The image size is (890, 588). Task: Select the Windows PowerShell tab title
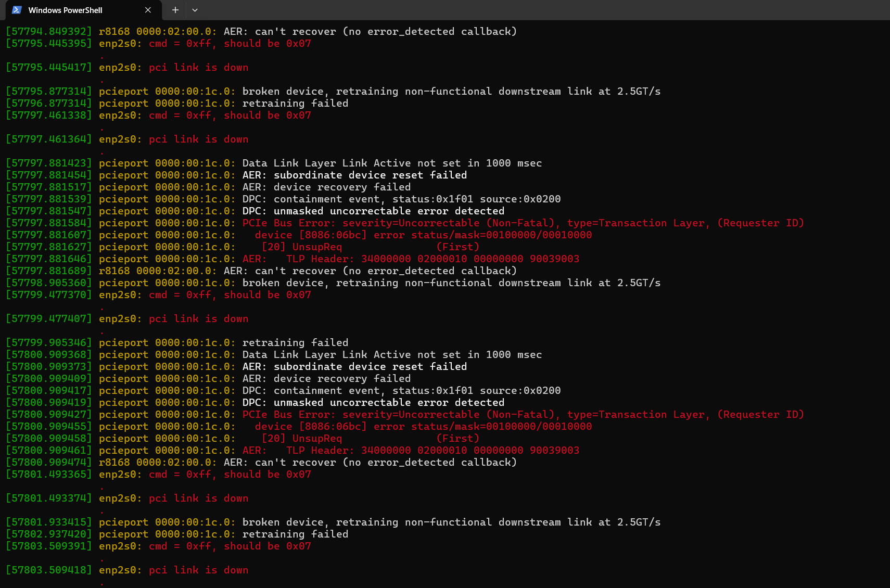pyautogui.click(x=65, y=10)
